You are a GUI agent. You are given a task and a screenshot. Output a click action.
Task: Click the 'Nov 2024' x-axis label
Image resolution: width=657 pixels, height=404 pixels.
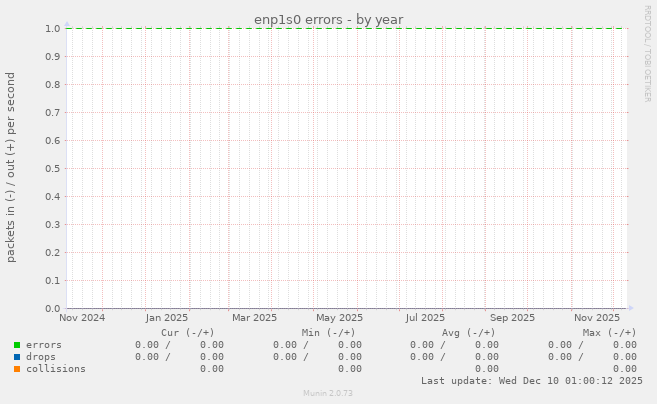[x=82, y=318]
